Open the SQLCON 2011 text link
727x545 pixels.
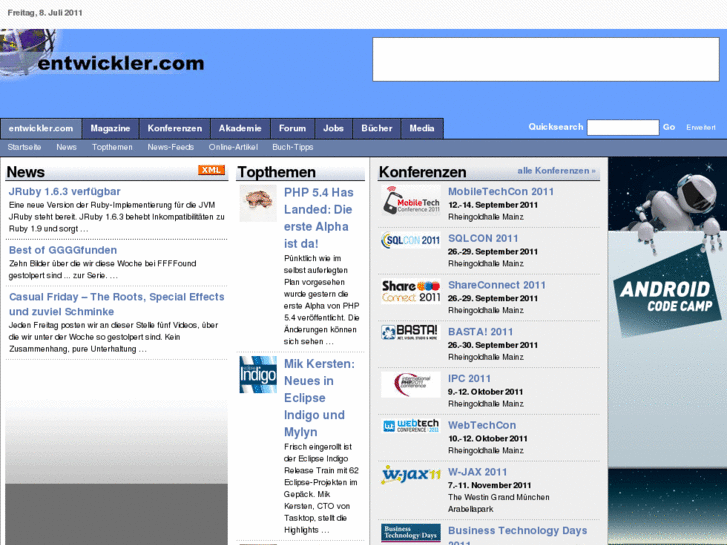(x=483, y=238)
